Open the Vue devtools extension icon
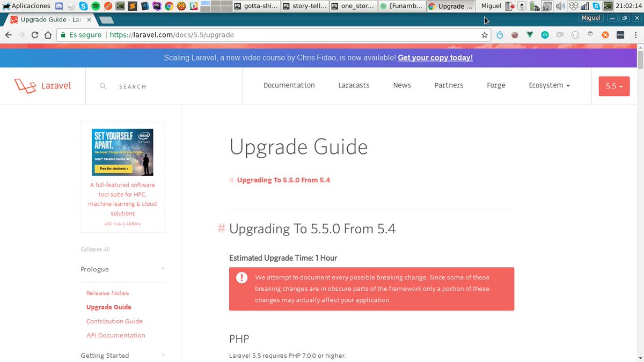 (530, 35)
